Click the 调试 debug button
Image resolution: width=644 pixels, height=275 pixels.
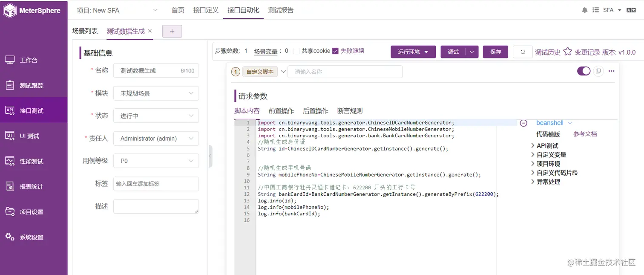tap(453, 52)
